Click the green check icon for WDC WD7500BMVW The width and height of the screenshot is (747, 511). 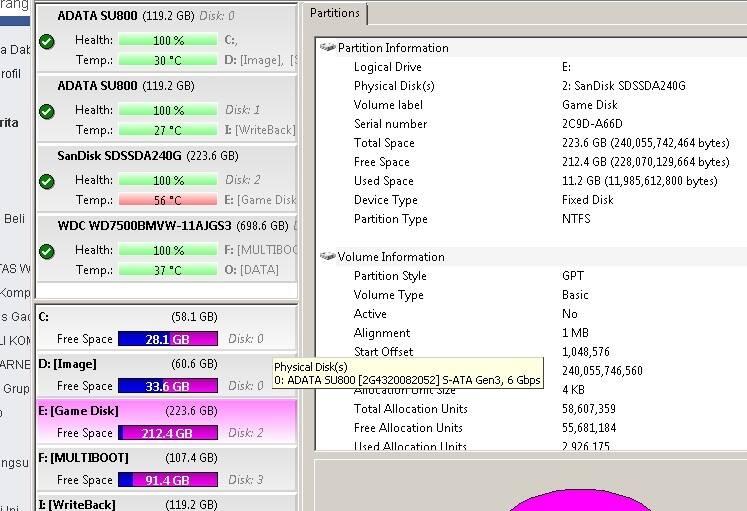pos(47,251)
